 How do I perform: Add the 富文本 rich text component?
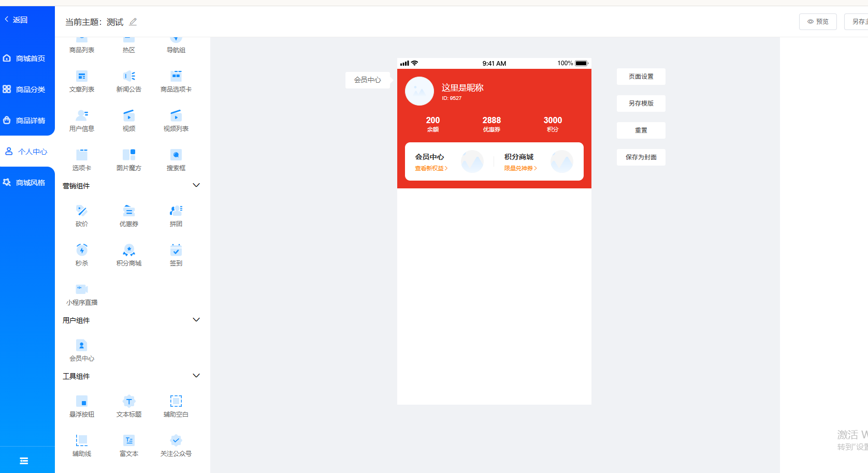129,446
